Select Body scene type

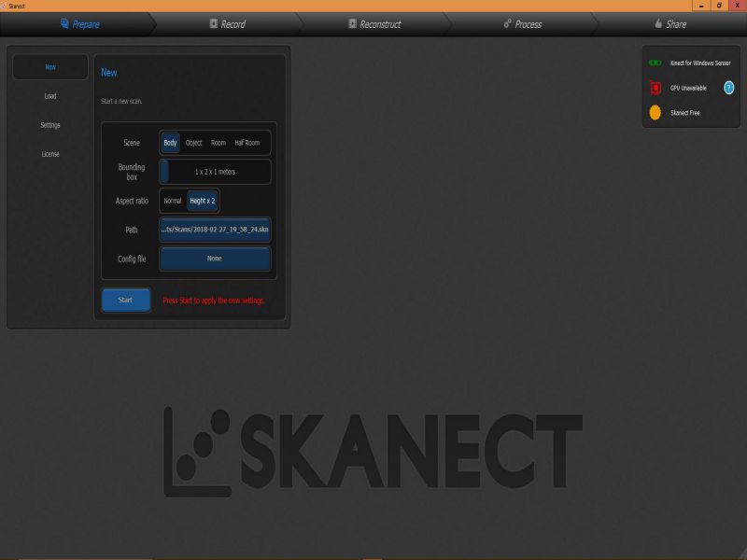170,143
